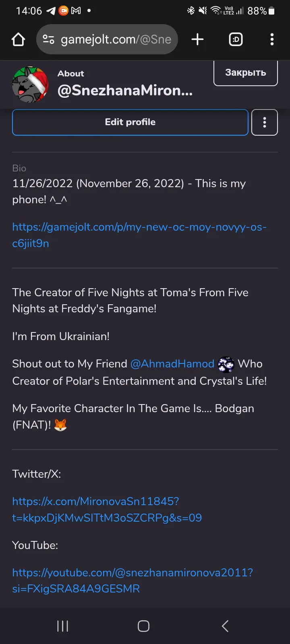
Task: Open site info icon in address bar
Action: pyautogui.click(x=48, y=39)
